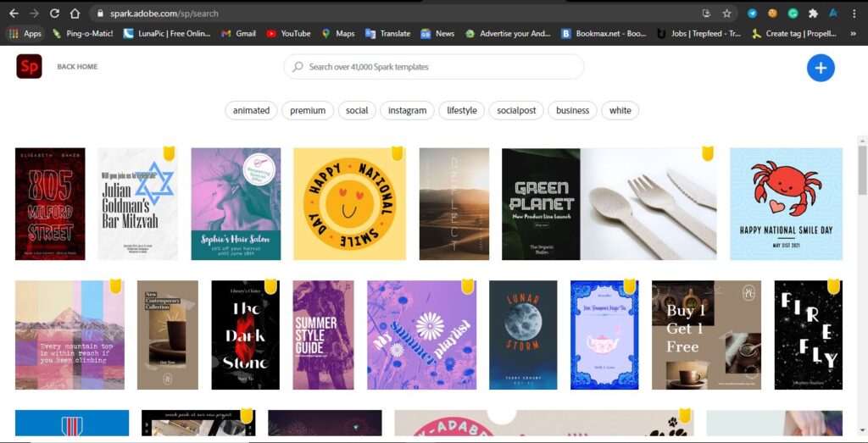Image resolution: width=868 pixels, height=443 pixels.
Task: Select the lifestyle filter tag
Action: coord(462,111)
